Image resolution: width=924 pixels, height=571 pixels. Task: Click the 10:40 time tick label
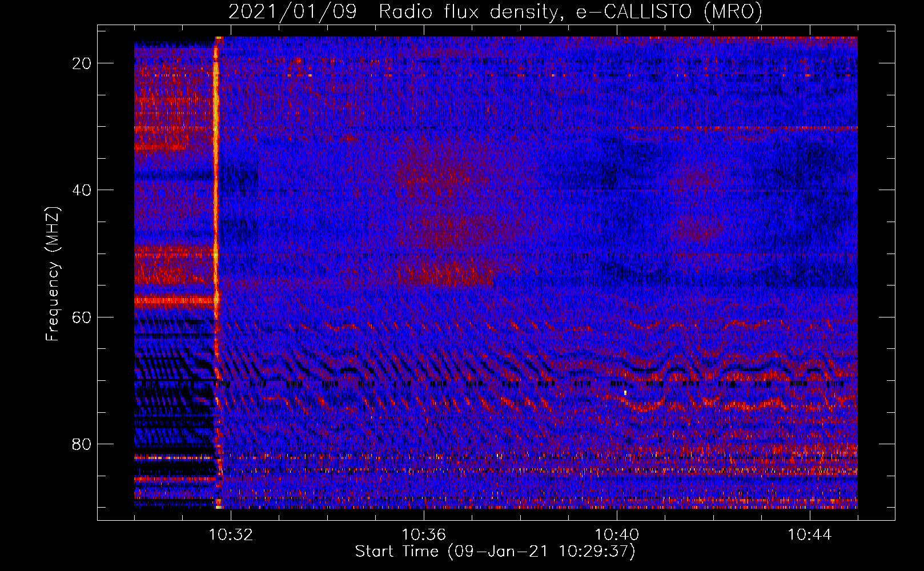tap(617, 535)
